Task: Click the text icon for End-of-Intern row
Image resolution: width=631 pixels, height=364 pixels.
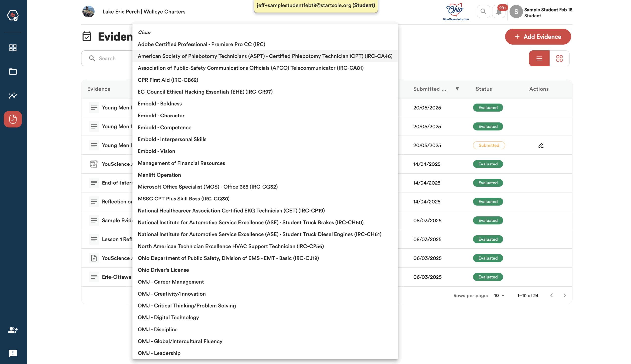Action: [x=94, y=183]
